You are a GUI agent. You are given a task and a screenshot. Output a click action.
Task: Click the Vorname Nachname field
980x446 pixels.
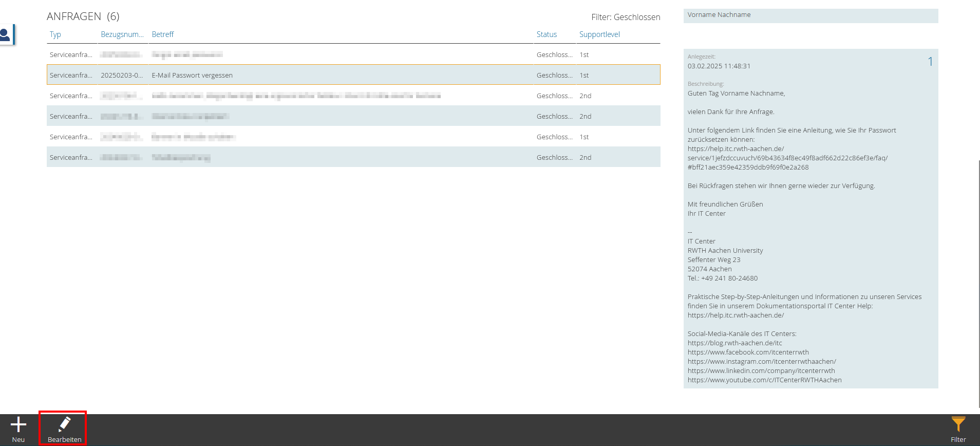point(810,15)
